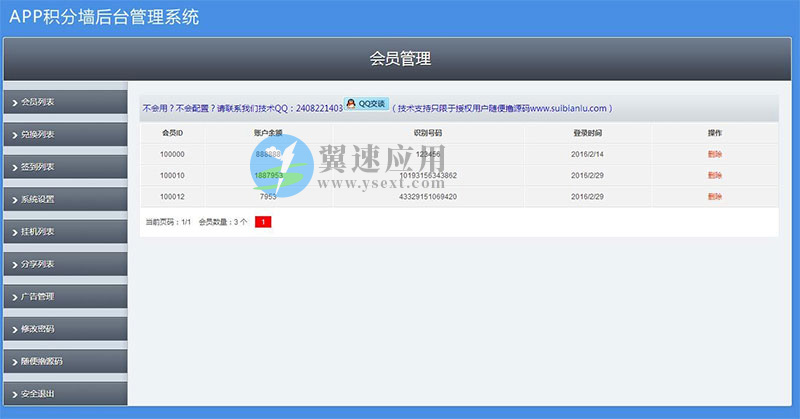
Task: Click the 登录时间 column header
Action: pyautogui.click(x=587, y=132)
